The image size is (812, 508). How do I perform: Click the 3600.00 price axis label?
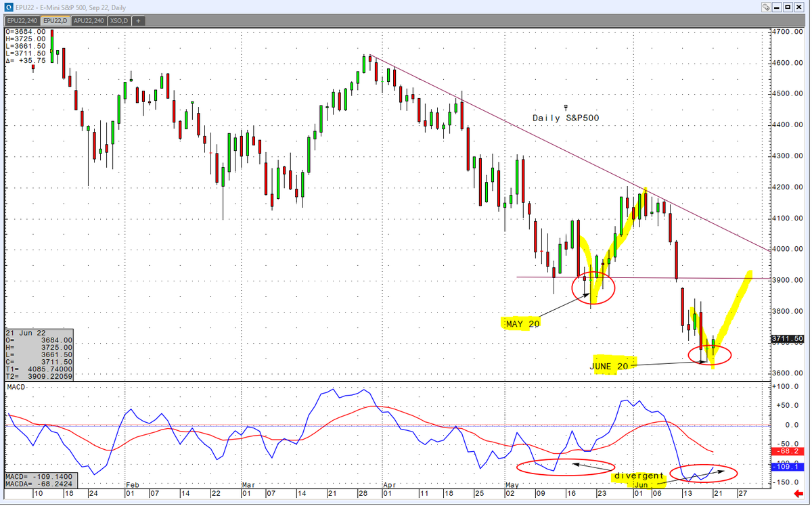[788, 374]
